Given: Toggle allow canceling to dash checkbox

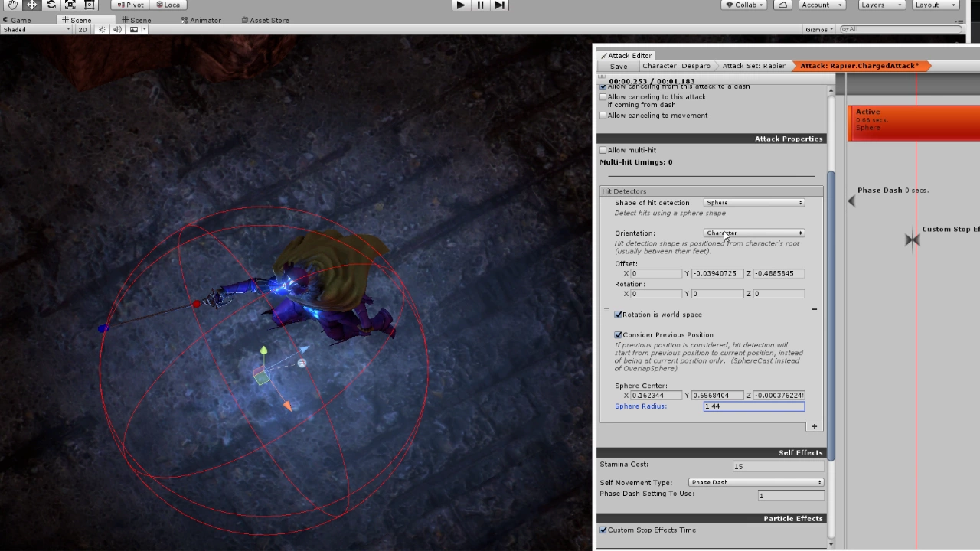Looking at the screenshot, I should click(603, 86).
